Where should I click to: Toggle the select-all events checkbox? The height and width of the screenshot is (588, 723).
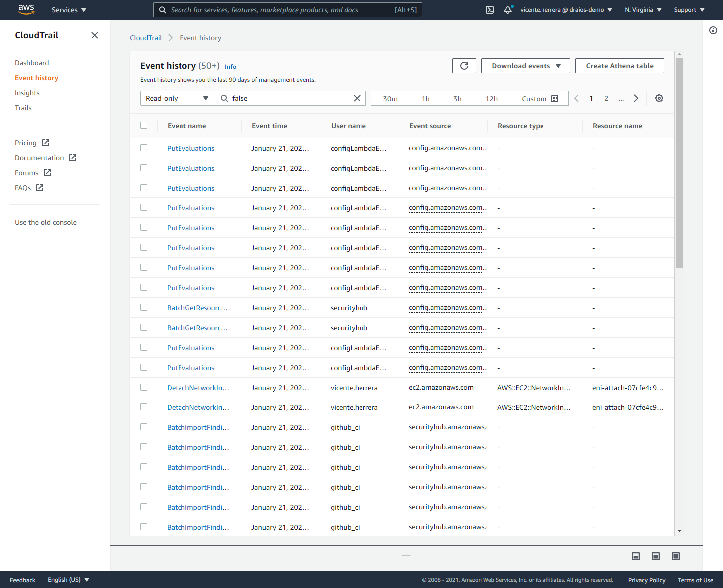144,125
